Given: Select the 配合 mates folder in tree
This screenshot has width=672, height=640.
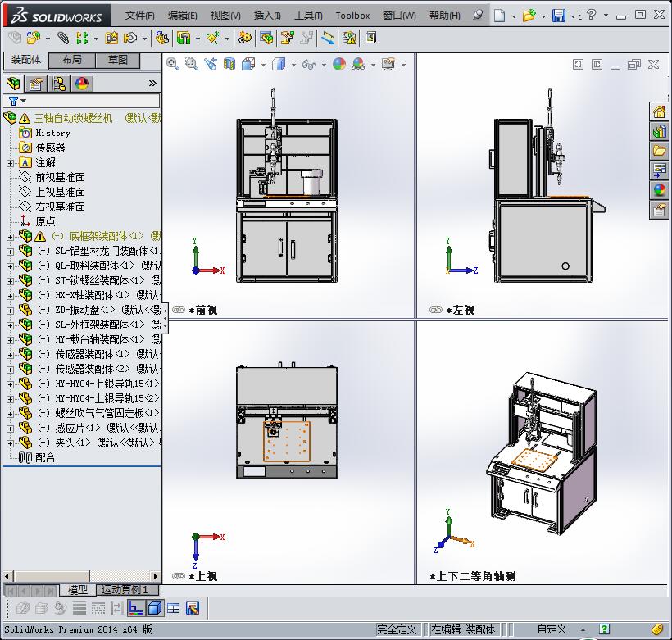Looking at the screenshot, I should coord(45,458).
